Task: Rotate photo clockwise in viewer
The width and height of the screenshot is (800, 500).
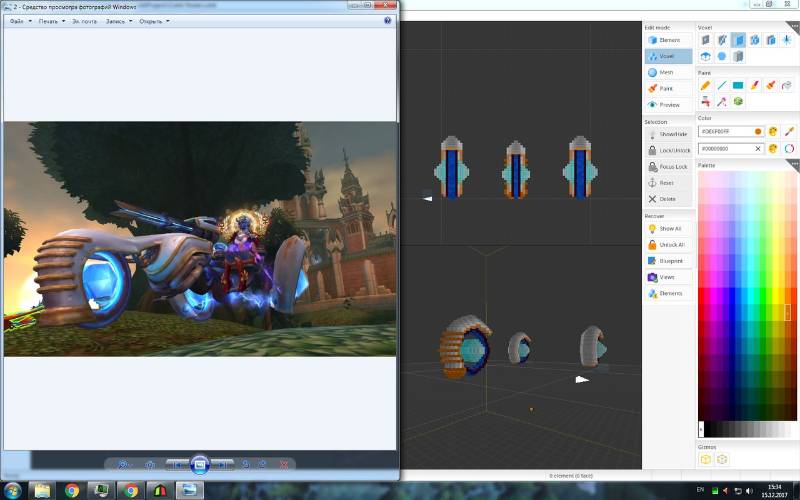Action: pos(263,465)
